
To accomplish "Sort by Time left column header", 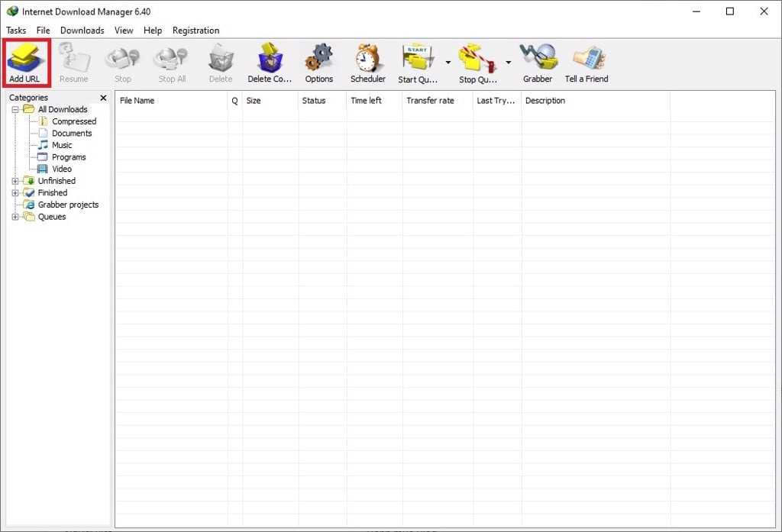I will [374, 101].
